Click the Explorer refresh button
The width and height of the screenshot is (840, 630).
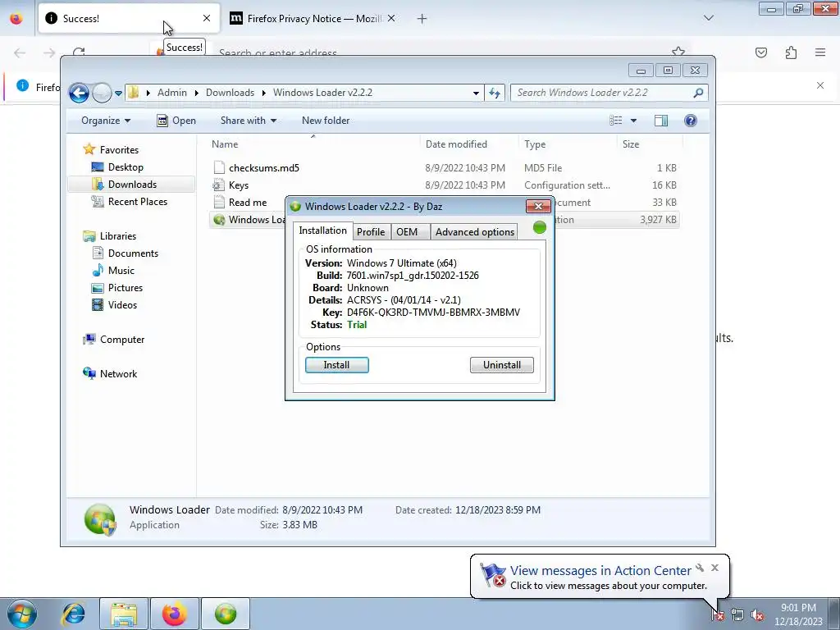point(494,93)
